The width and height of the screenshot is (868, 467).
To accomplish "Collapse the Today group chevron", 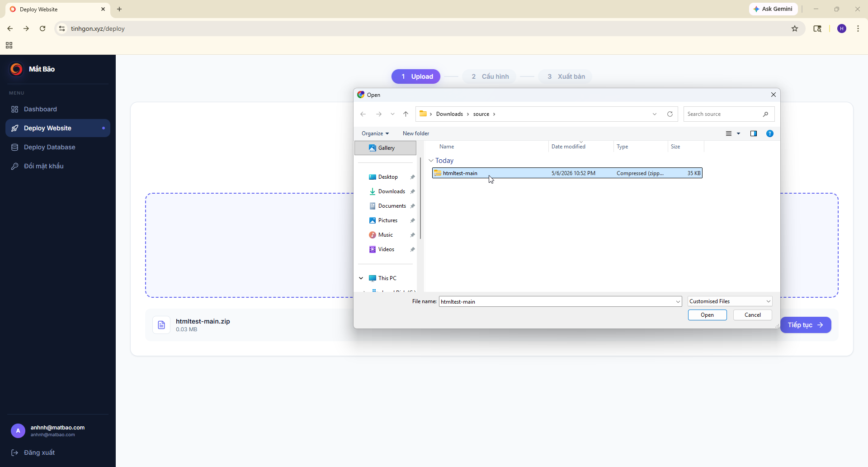I will coord(431,161).
